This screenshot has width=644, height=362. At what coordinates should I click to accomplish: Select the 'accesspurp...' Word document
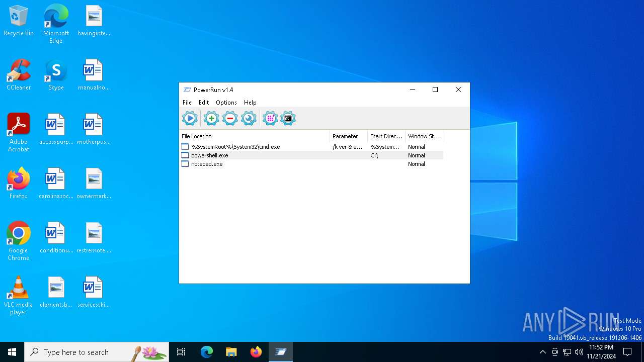click(x=56, y=129)
